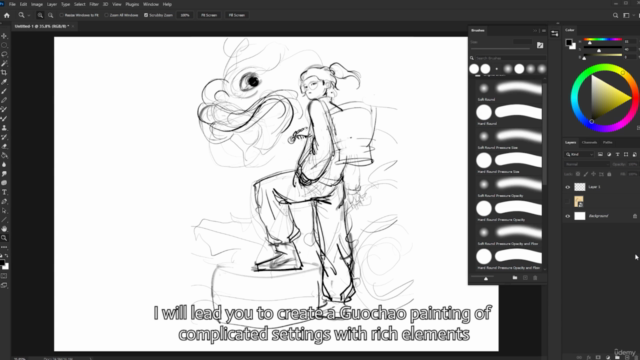
Task: Open the layer Opacity dropdown
Action: [x=633, y=164]
